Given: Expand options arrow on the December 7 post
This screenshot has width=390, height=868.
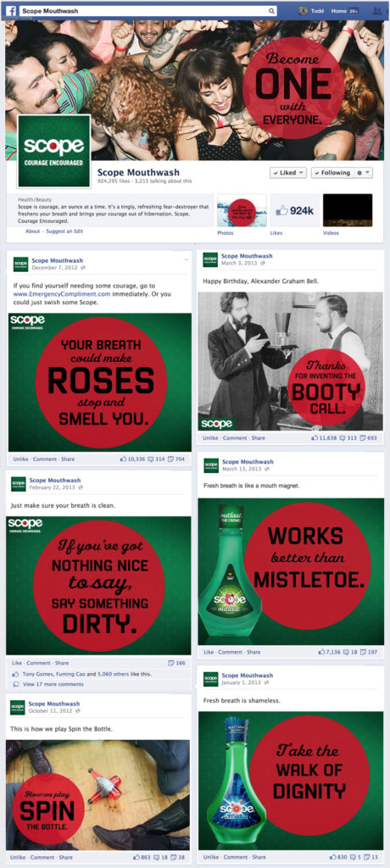Looking at the screenshot, I should (187, 259).
